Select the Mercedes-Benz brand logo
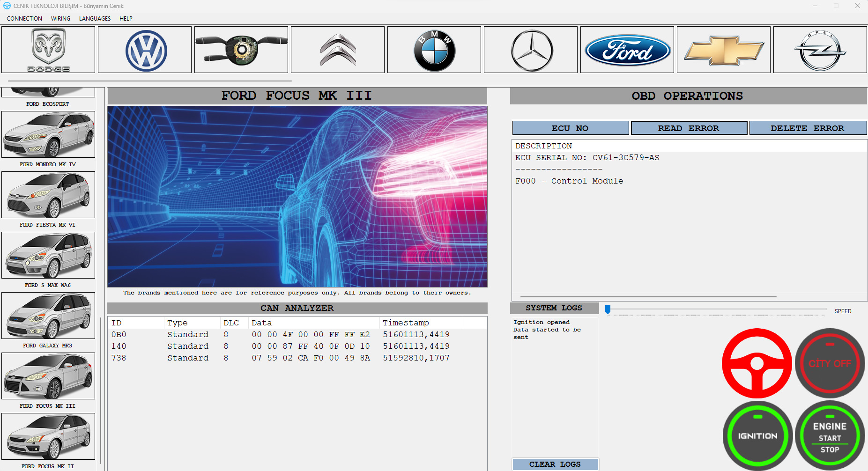The image size is (868, 471). pos(530,49)
